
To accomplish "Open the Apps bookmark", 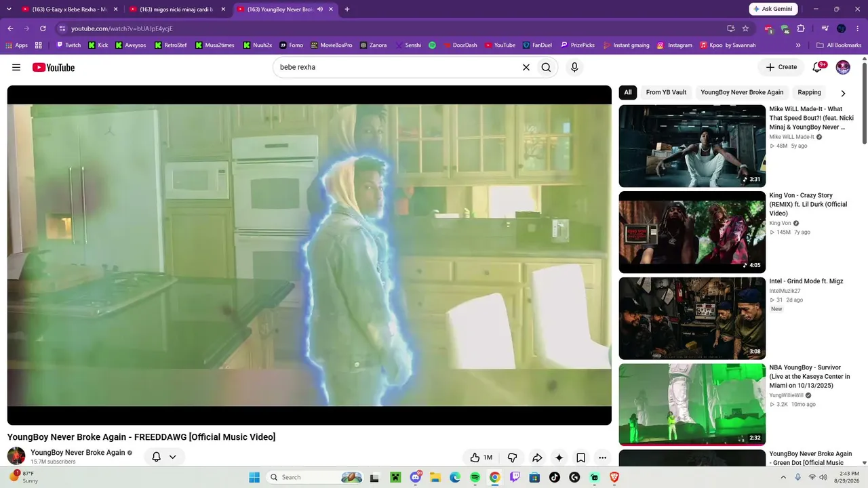I will [16, 45].
